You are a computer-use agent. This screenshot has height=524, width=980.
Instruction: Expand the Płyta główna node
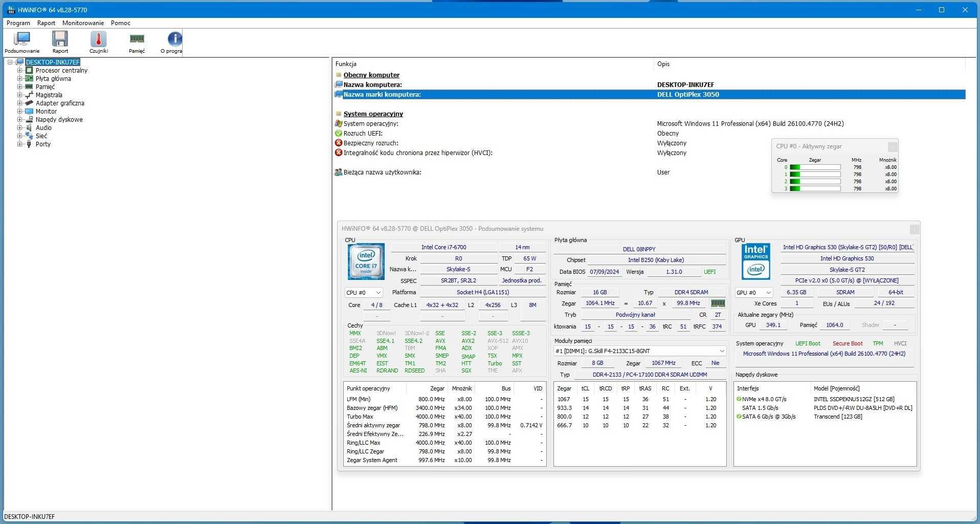tap(19, 79)
